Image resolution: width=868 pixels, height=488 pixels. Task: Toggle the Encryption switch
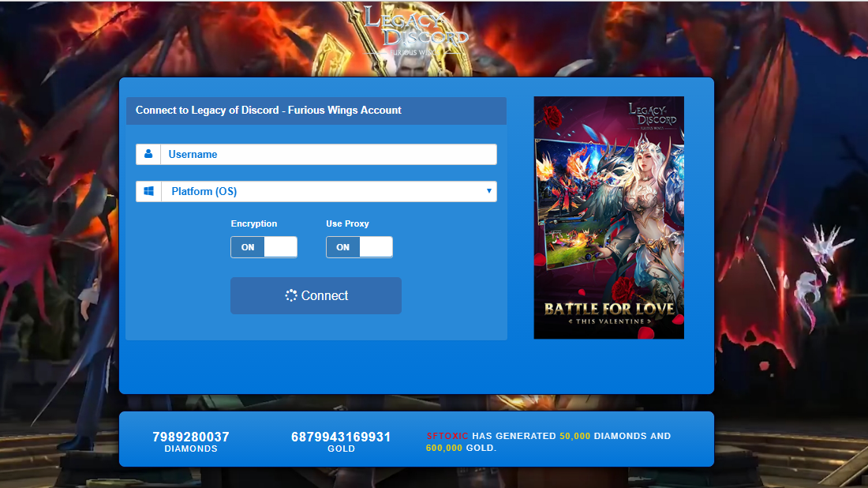(264, 247)
